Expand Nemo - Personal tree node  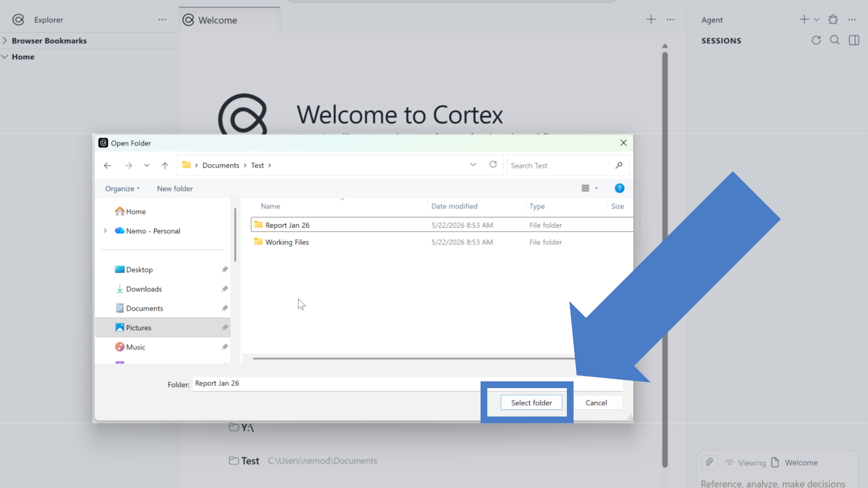tap(105, 230)
